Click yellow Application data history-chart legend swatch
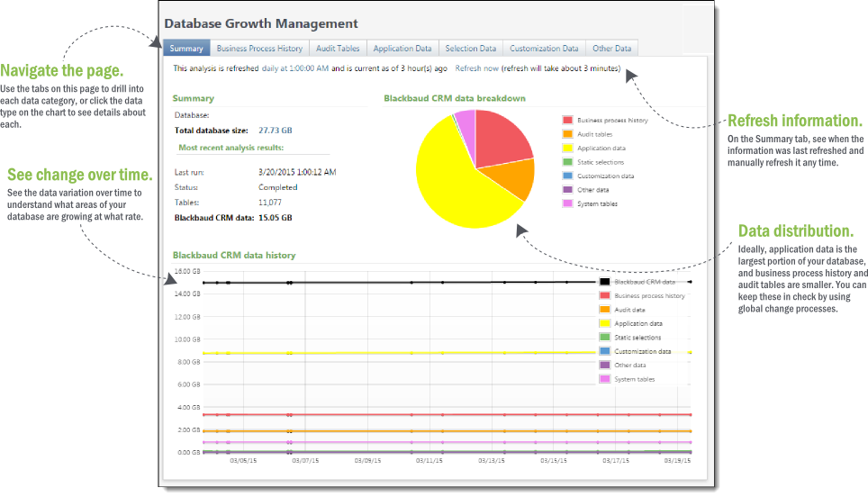 point(604,323)
